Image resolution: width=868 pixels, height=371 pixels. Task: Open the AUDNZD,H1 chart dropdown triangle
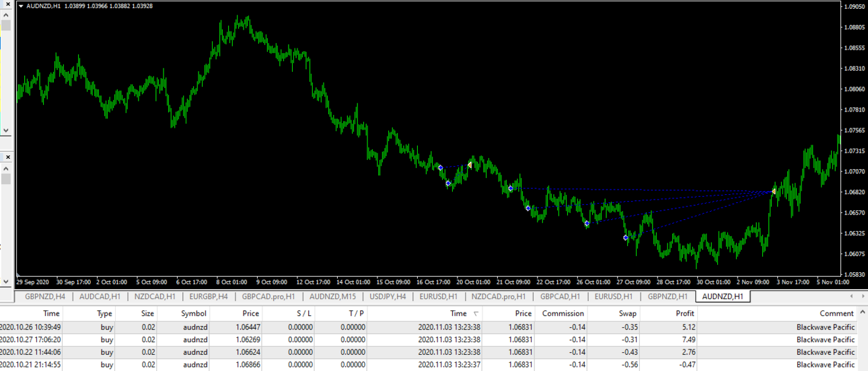click(x=21, y=5)
